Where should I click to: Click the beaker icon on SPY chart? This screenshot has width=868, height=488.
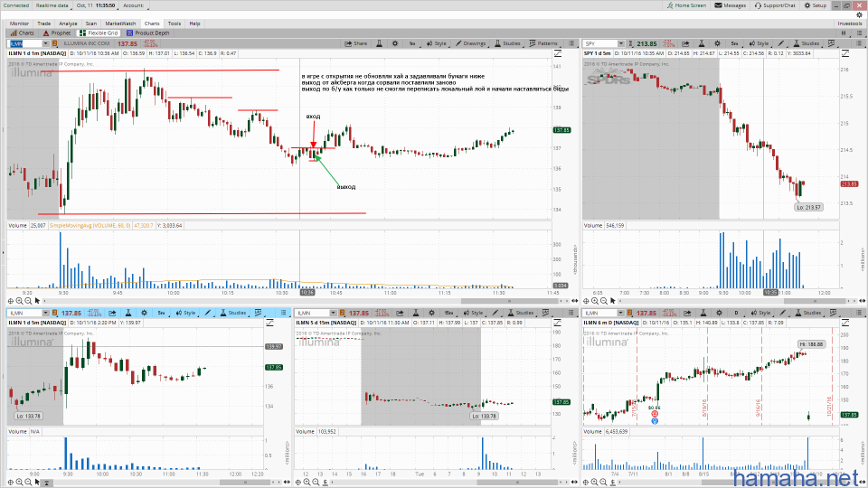702,43
